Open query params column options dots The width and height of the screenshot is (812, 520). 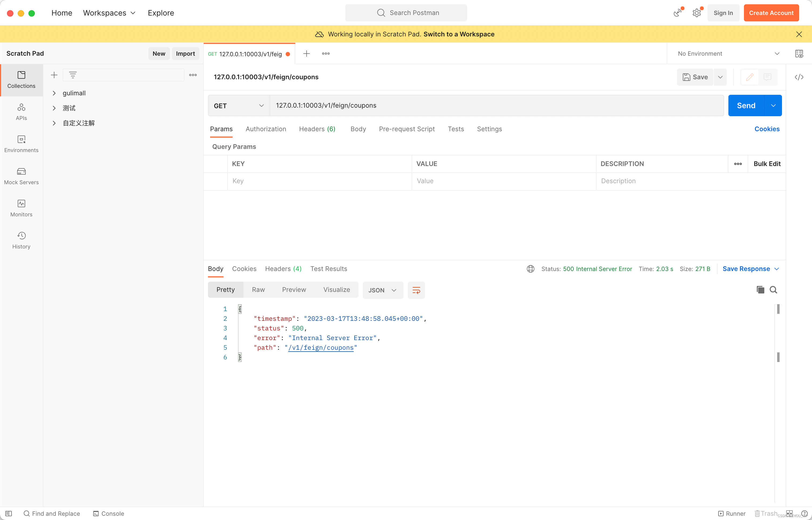[x=738, y=164]
